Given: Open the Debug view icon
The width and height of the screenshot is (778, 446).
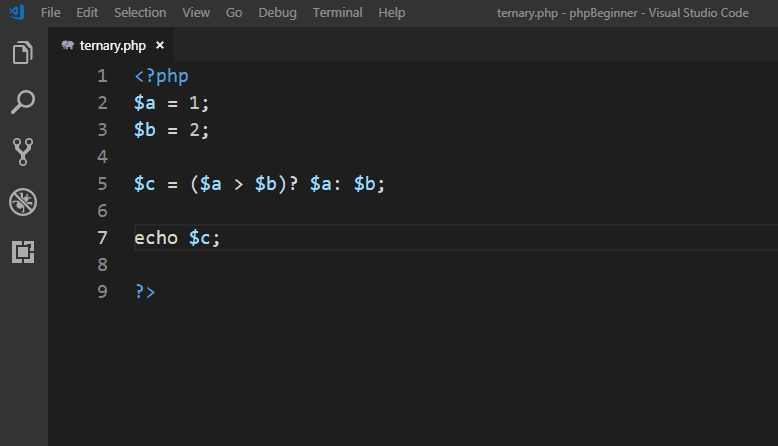Looking at the screenshot, I should [23, 202].
